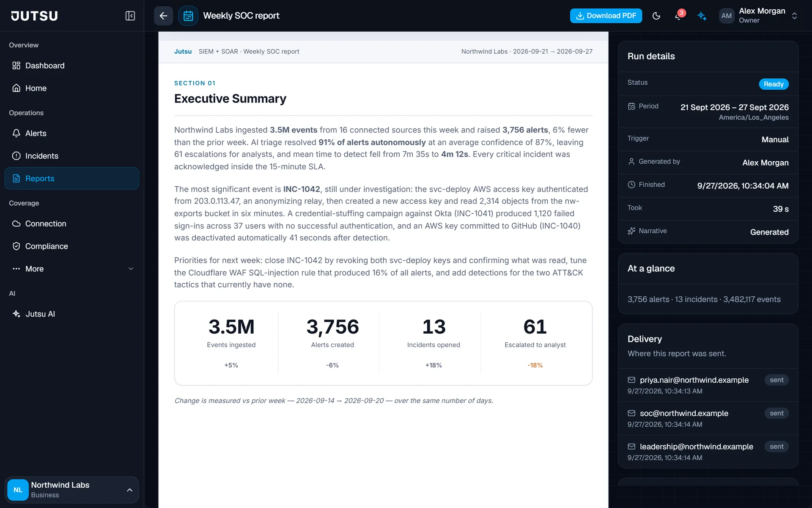Screen dimensions: 812x508
Task: Click the Jutsu breadcrumb link
Action: pos(183,51)
